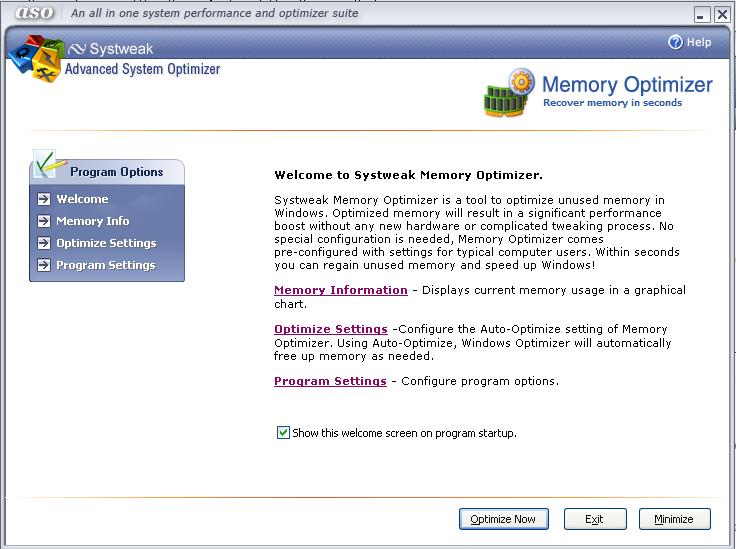Click the arrow icon beside Optimize Settings
The image size is (737, 549).
click(44, 243)
